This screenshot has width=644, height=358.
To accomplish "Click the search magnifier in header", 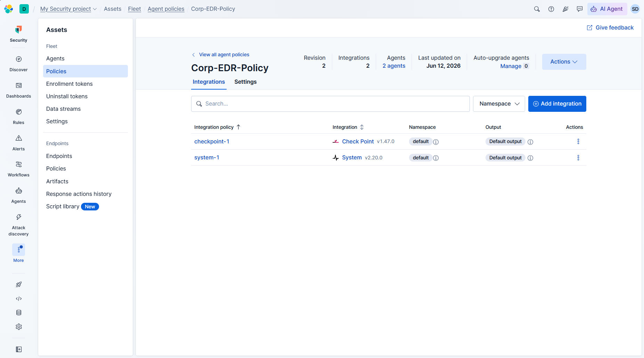I will click(537, 9).
